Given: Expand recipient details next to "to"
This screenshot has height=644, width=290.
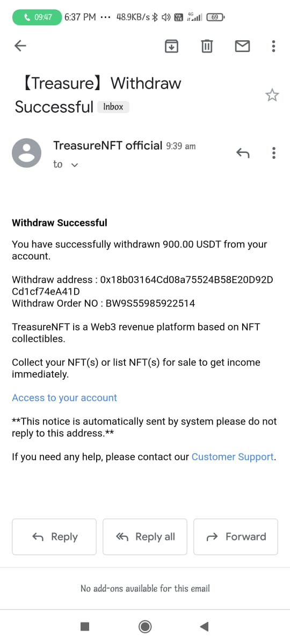Looking at the screenshot, I should (x=75, y=165).
